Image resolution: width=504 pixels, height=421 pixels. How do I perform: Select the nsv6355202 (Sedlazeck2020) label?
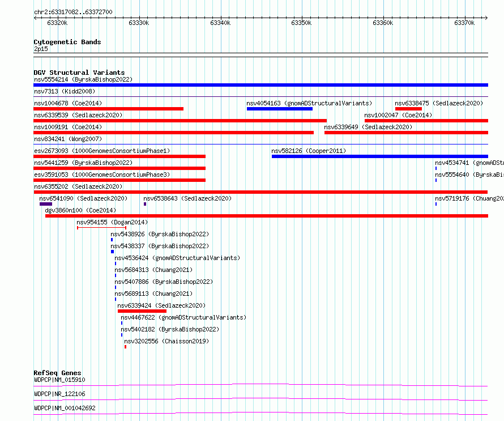78,186
